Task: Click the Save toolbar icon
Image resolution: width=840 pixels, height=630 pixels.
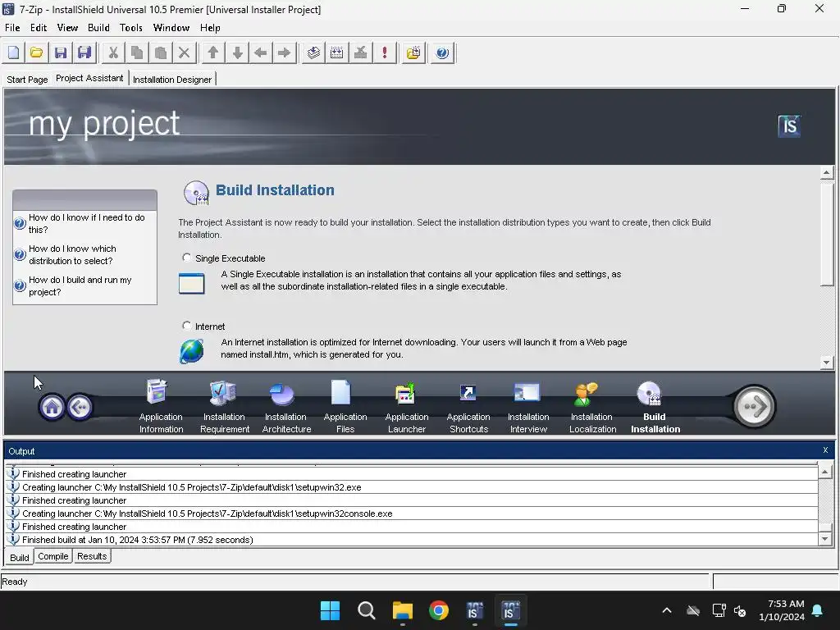Action: pos(61,52)
